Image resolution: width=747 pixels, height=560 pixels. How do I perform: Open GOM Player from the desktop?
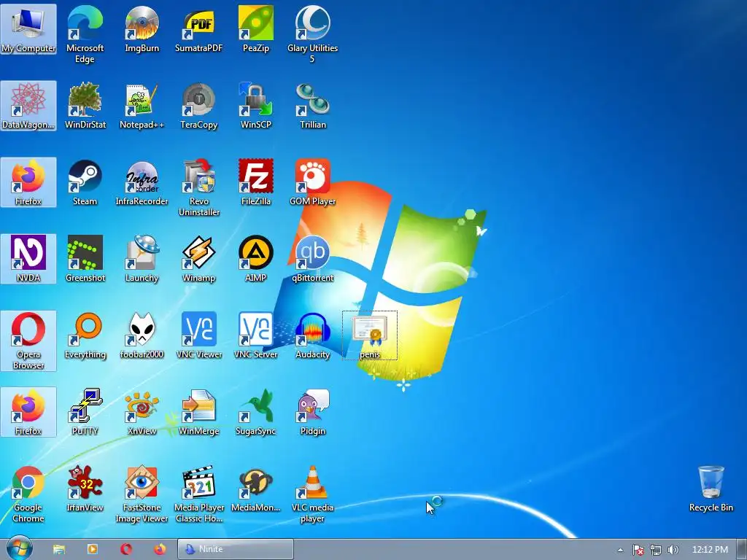[x=312, y=182]
